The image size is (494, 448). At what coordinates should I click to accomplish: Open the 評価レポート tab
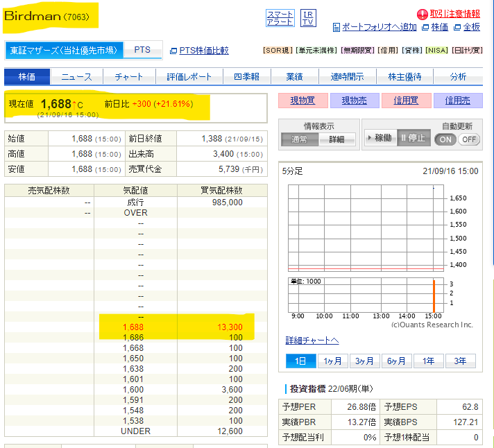(189, 76)
